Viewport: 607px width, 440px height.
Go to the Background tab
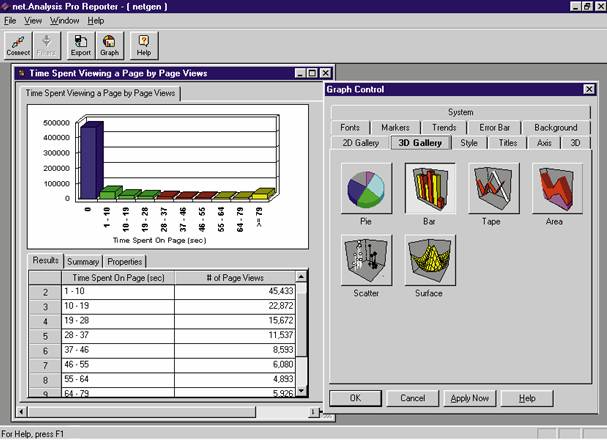point(556,127)
